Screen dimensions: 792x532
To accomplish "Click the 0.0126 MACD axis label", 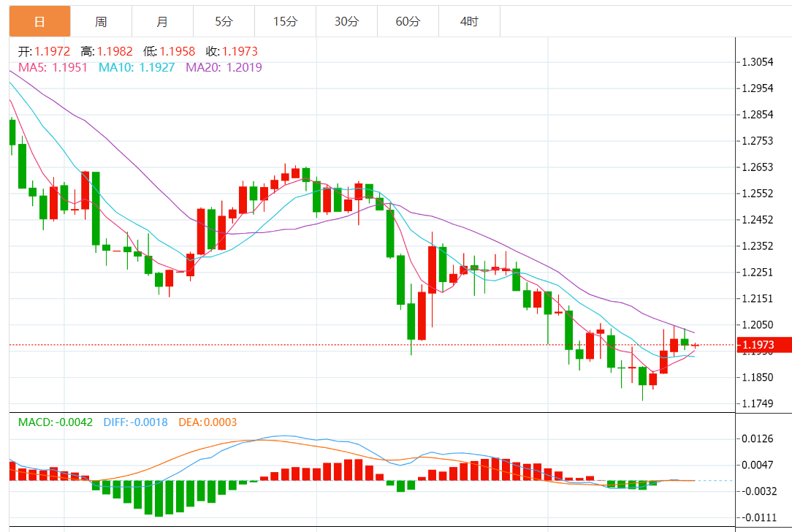I will coord(757,438).
